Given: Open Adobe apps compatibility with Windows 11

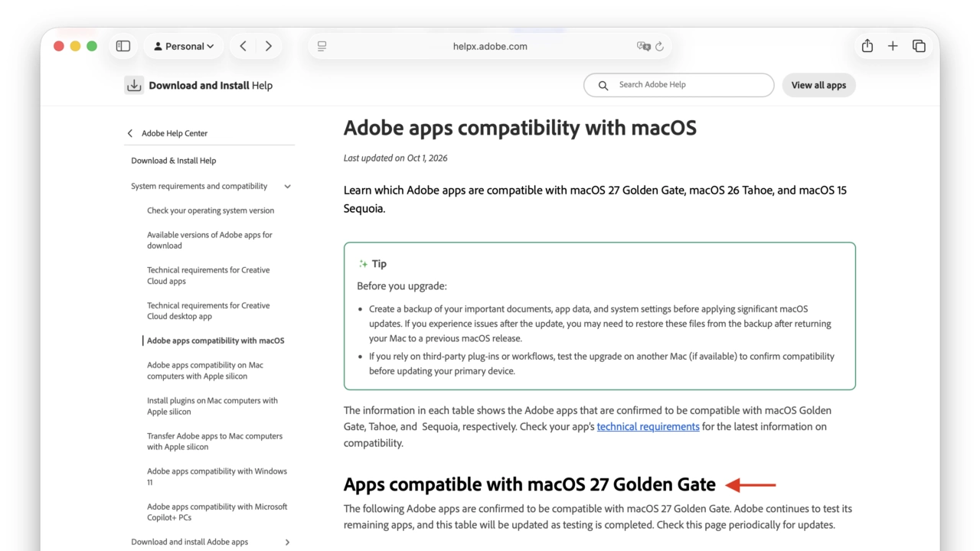Looking at the screenshot, I should pos(217,477).
